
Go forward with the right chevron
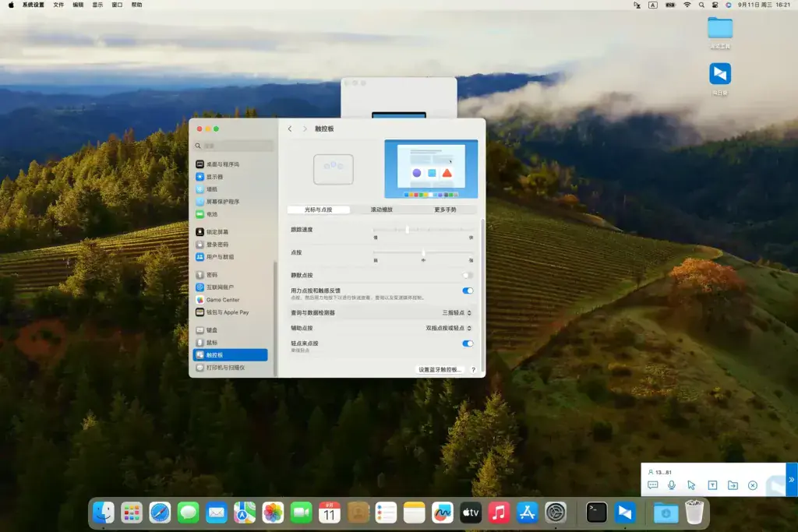pyautogui.click(x=305, y=129)
